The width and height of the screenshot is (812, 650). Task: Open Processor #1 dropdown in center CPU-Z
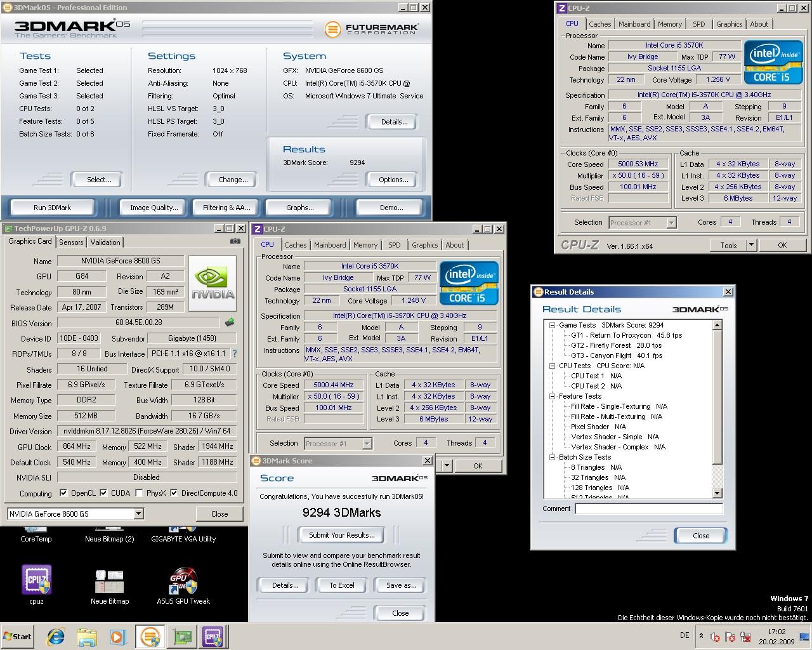[367, 444]
